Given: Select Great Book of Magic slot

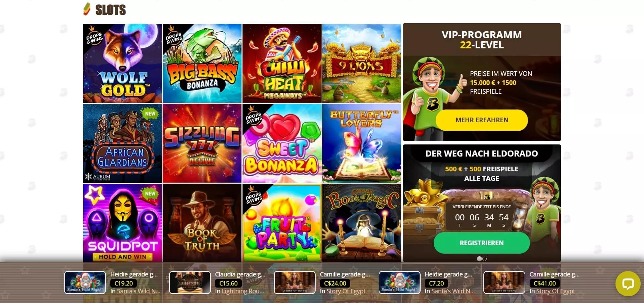Looking at the screenshot, I should (x=362, y=223).
